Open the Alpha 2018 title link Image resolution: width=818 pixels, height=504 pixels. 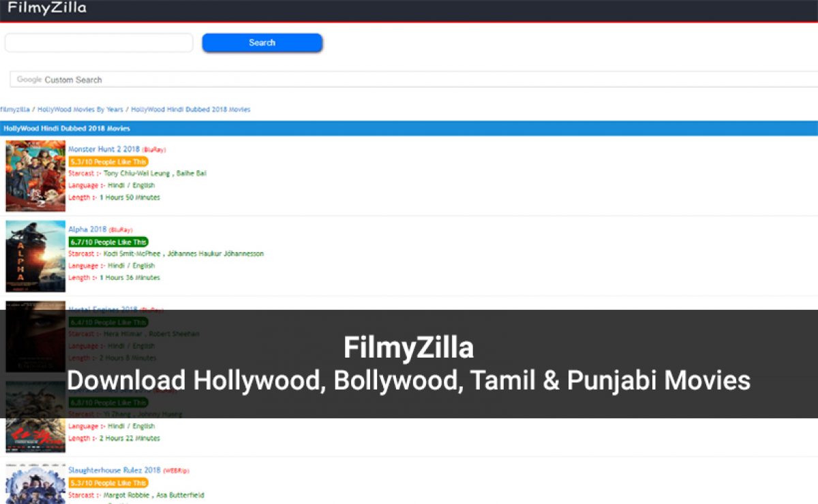point(87,230)
